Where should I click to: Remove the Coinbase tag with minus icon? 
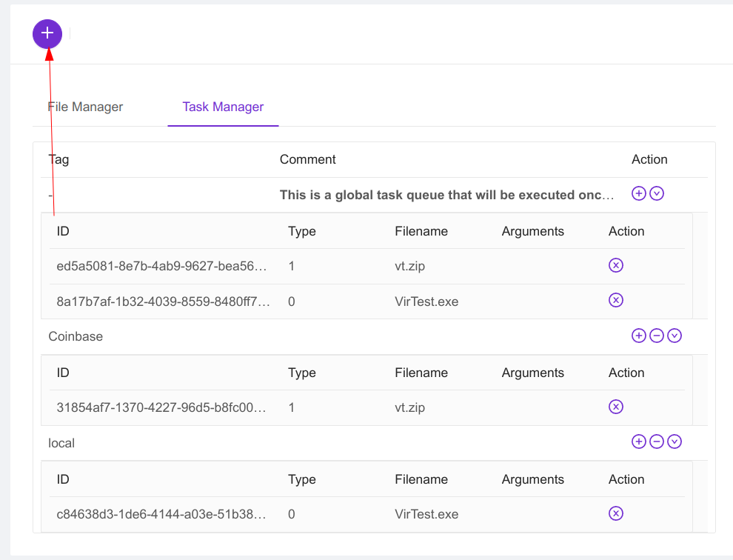pos(656,336)
